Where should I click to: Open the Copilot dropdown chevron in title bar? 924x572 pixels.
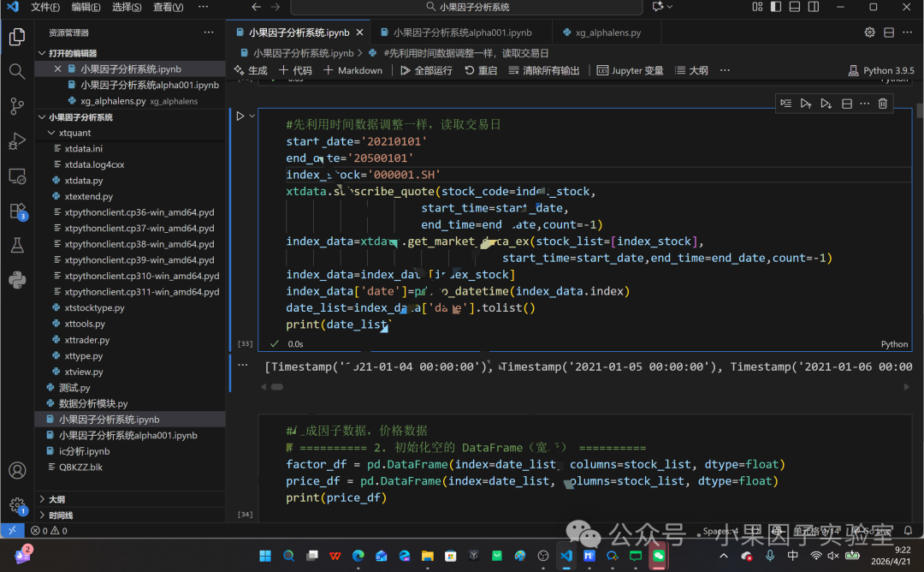coord(670,7)
